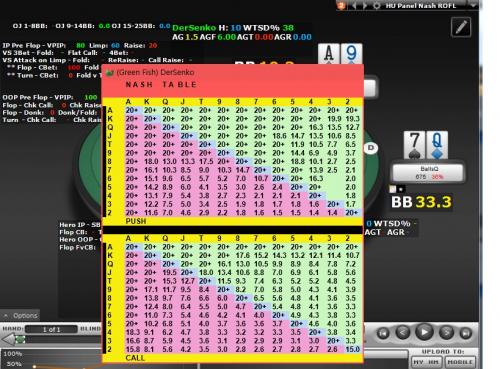Click the 15.8 cell in CALL table
The height and width of the screenshot is (369, 500).
(x=132, y=349)
